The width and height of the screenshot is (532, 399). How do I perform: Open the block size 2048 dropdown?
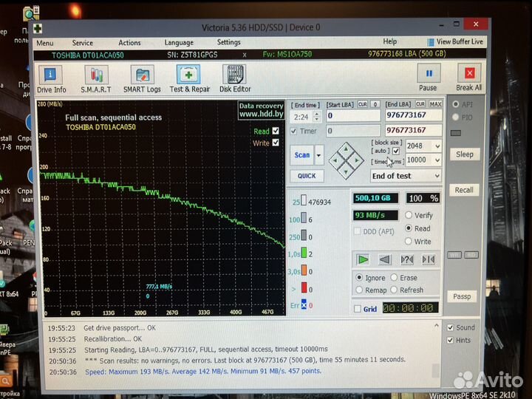[437, 146]
